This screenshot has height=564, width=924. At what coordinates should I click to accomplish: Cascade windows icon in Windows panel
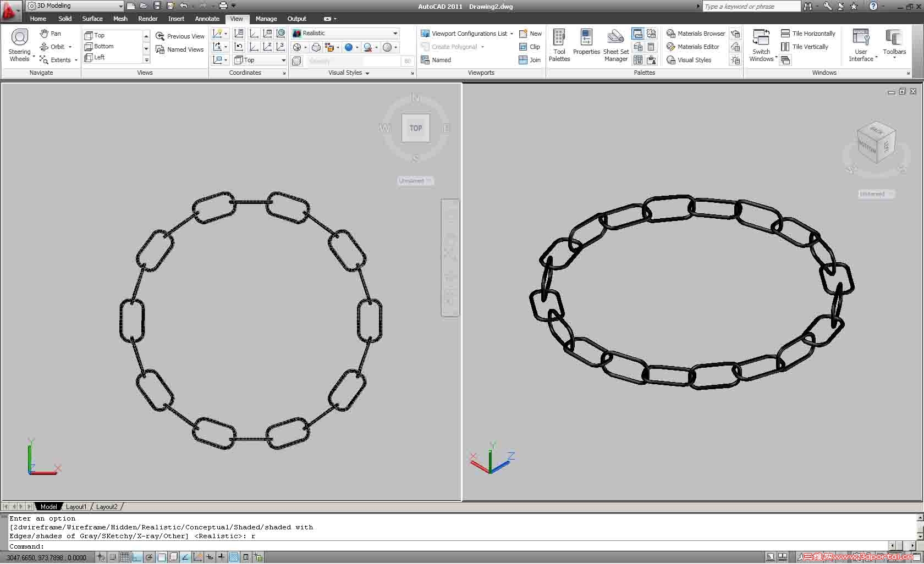click(x=785, y=60)
